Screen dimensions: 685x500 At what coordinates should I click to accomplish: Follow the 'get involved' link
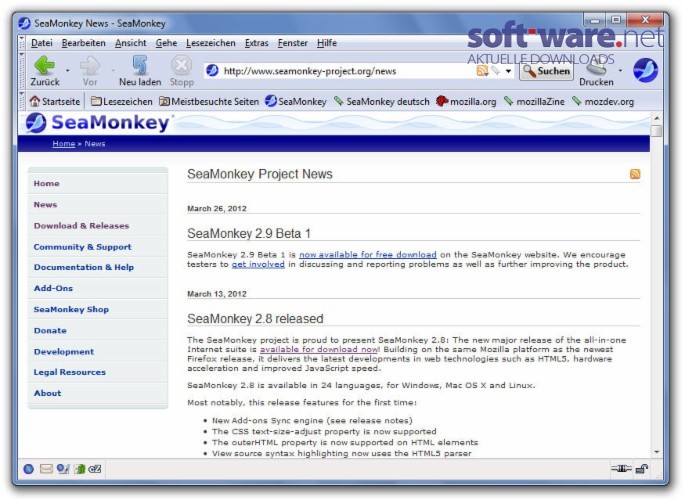[x=258, y=264]
